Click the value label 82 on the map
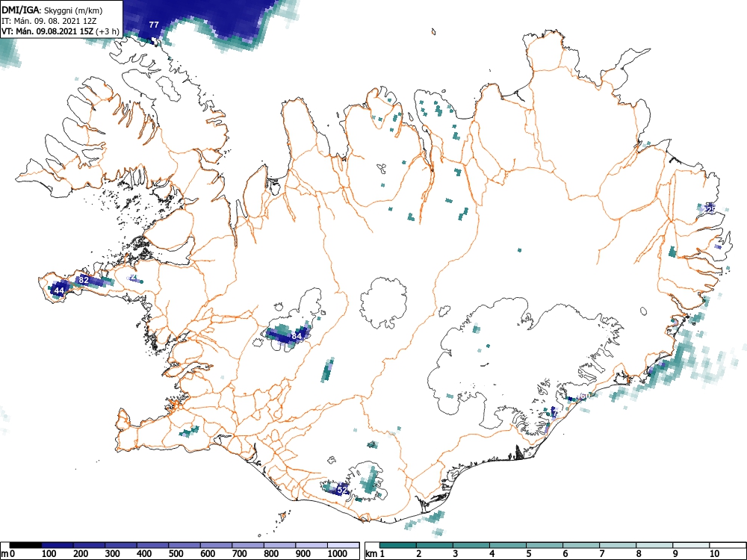The height and width of the screenshot is (560, 747). click(x=84, y=279)
